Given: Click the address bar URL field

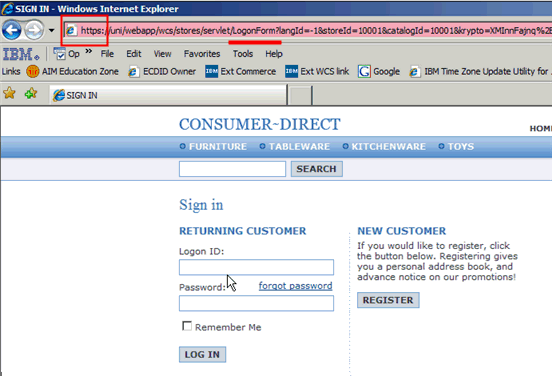Looking at the screenshot, I should (308, 31).
